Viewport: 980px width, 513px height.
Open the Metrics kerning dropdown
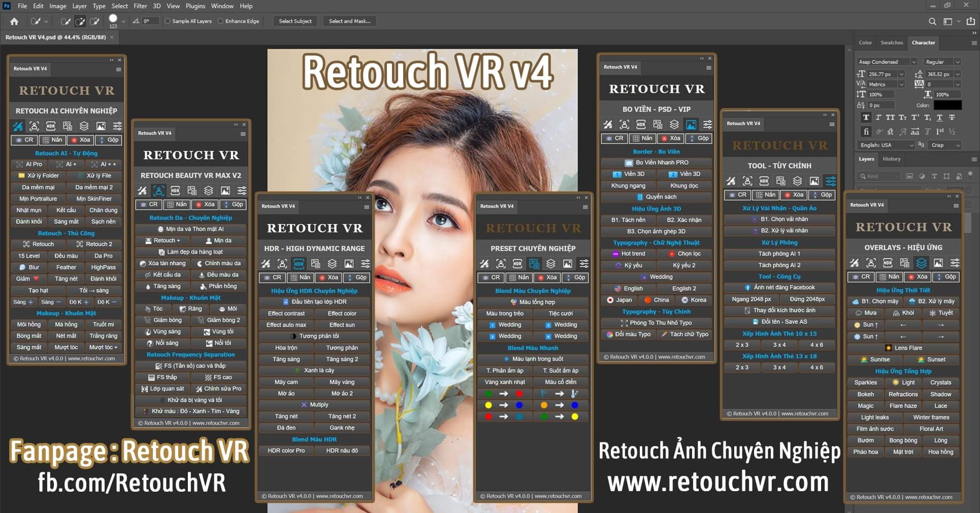click(886, 84)
